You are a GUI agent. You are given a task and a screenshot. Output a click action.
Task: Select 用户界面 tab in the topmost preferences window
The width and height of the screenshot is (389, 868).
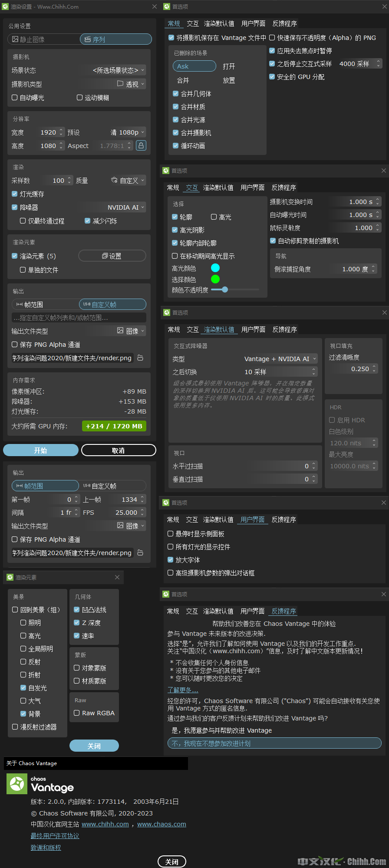pos(253,23)
